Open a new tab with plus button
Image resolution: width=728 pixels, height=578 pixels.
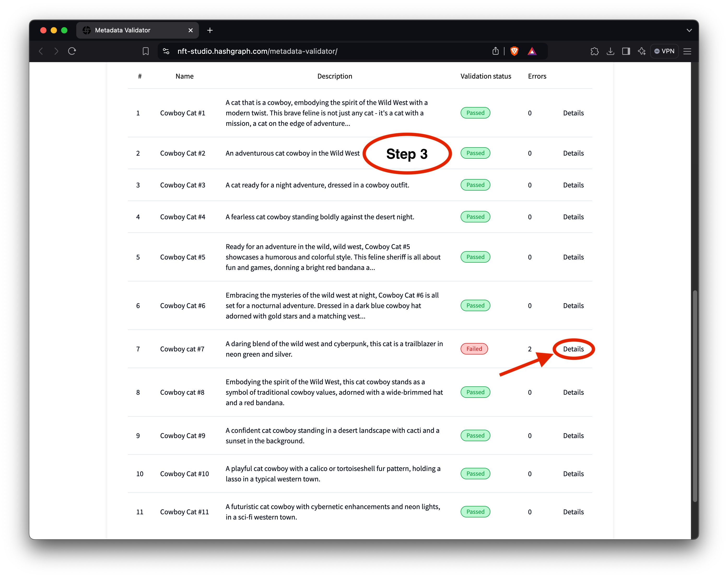pyautogui.click(x=210, y=30)
